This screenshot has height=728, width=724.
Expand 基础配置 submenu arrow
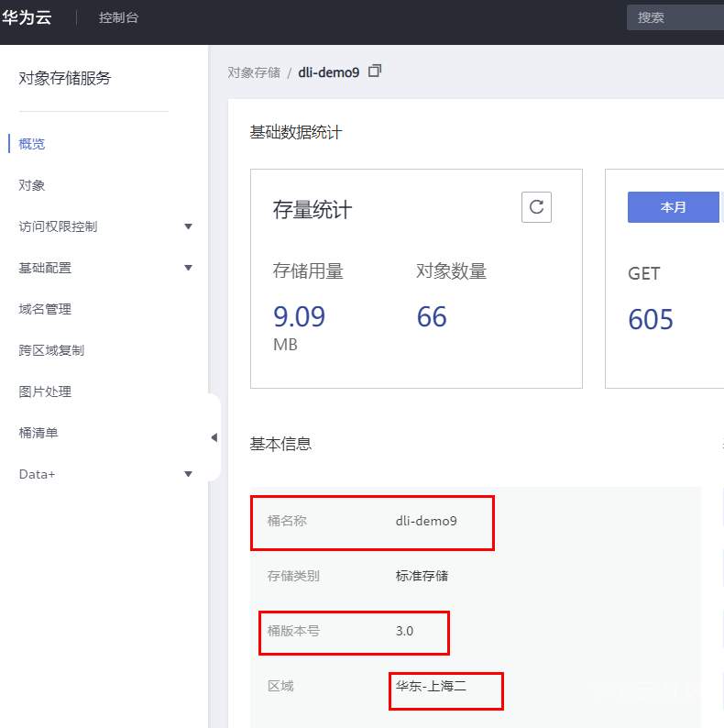tap(188, 268)
